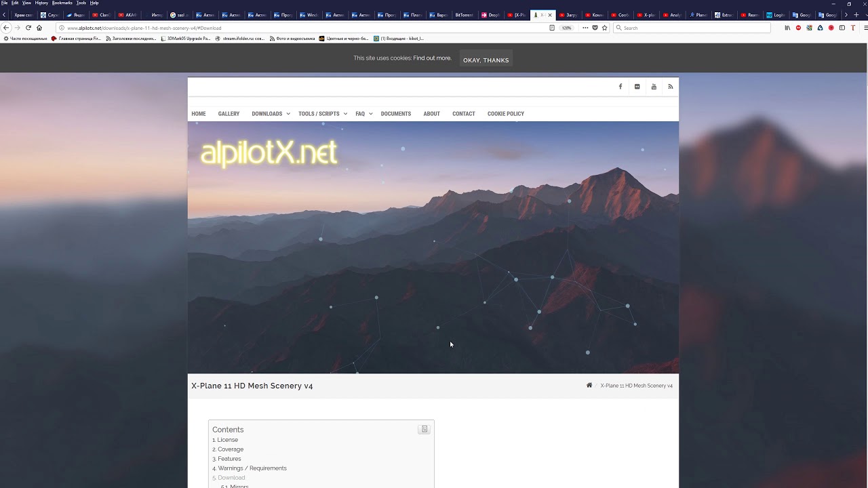Collapse the Contents box toggle icon
The height and width of the screenshot is (488, 868).
[425, 429]
